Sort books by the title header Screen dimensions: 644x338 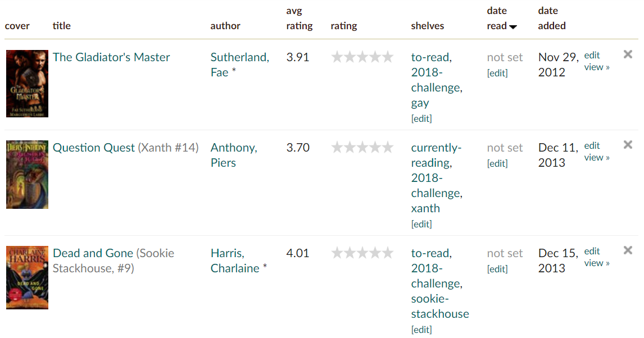(61, 26)
